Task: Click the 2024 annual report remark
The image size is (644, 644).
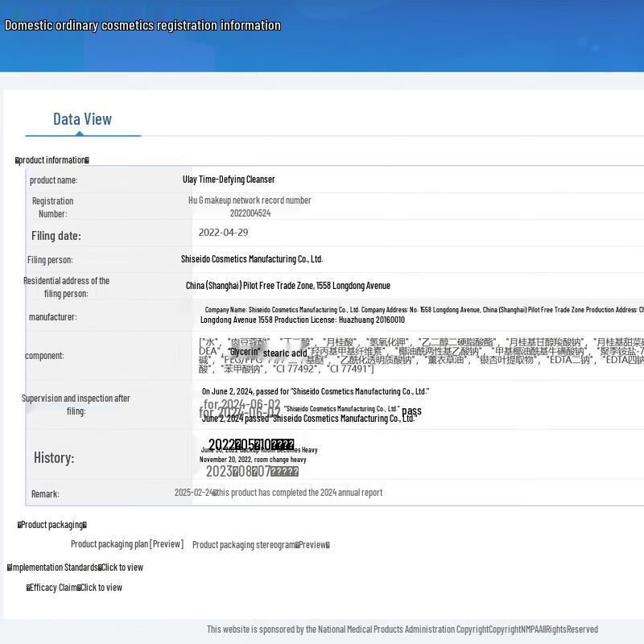Action: tap(298, 493)
